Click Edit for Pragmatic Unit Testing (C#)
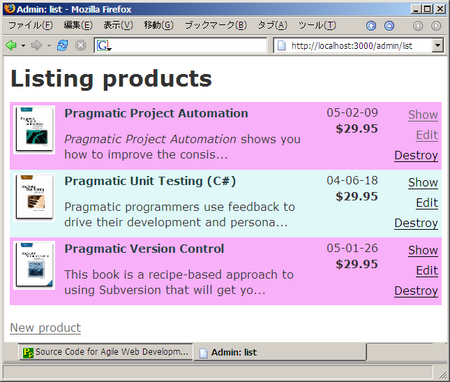The height and width of the screenshot is (382, 450). 427,203
